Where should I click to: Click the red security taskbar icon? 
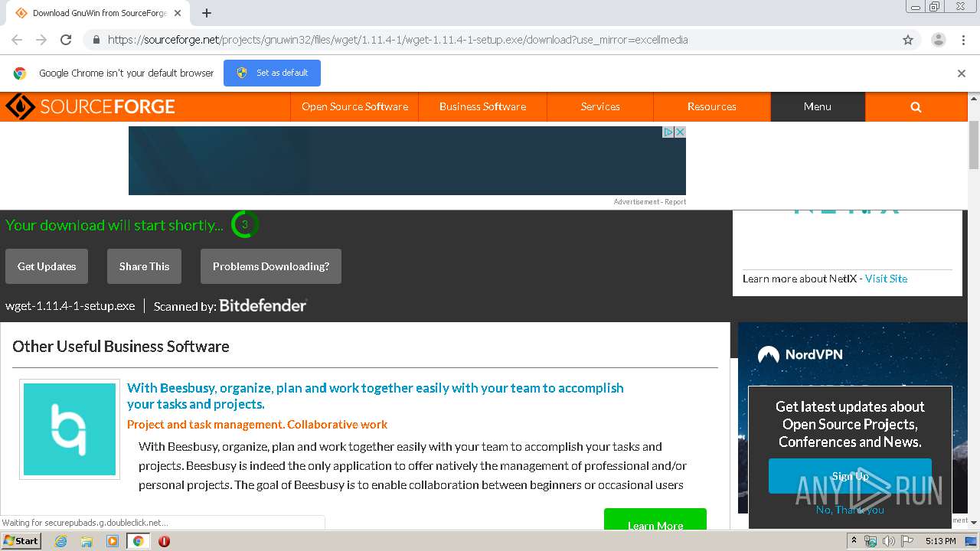[164, 541]
